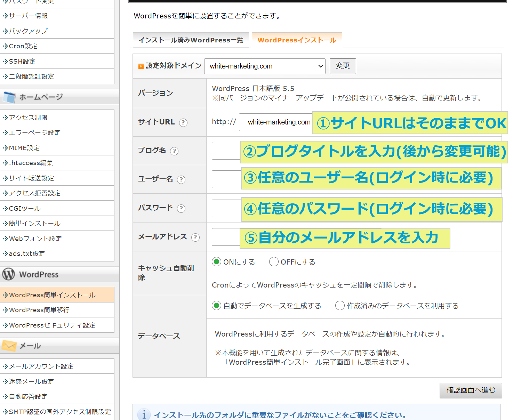Switch to インストール済みWordPress一覧 tab

pos(191,40)
